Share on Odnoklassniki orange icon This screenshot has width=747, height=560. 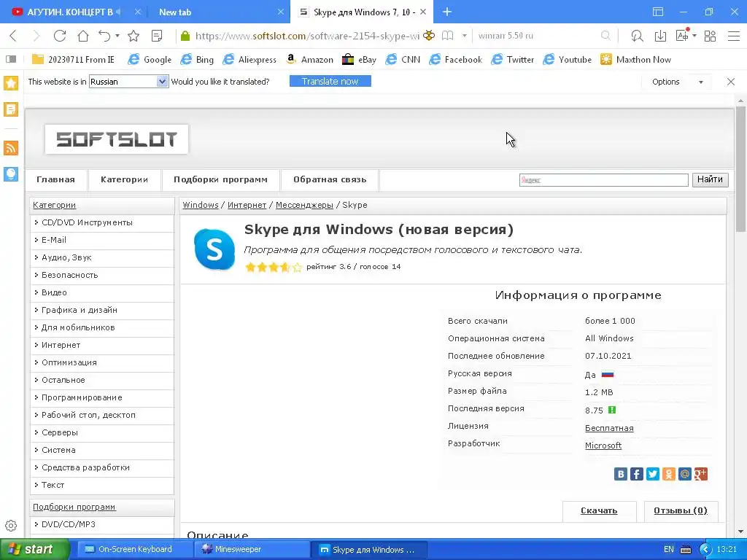669,474
